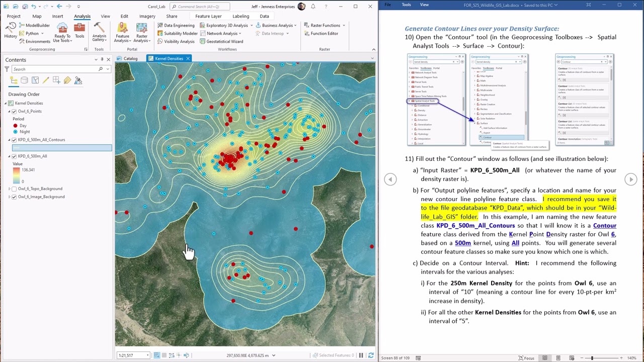Switch Contents to List By Data Source
The height and width of the screenshot is (362, 644).
24,80
